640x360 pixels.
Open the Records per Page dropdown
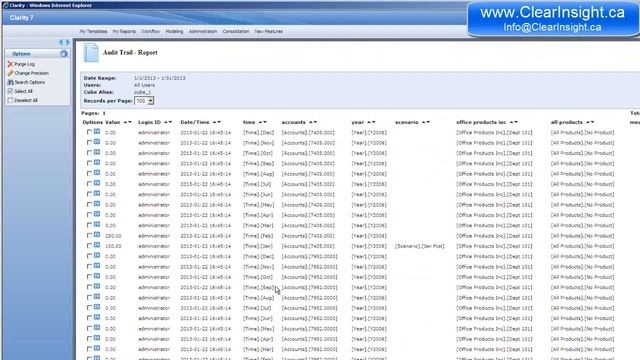pos(144,101)
